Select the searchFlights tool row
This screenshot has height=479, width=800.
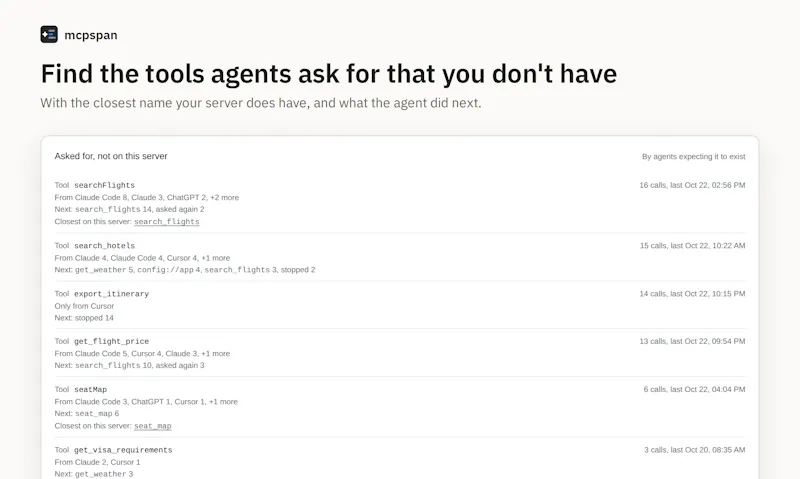pyautogui.click(x=400, y=203)
